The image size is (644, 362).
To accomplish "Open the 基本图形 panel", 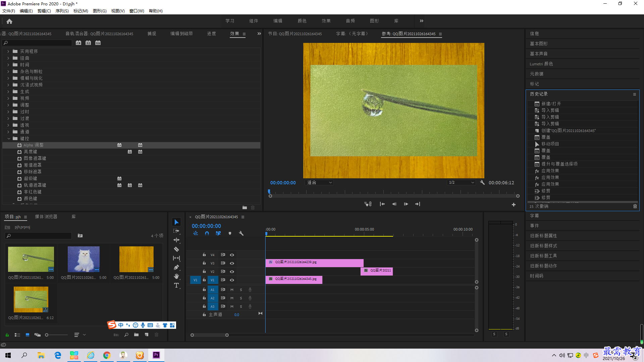I will [539, 44].
